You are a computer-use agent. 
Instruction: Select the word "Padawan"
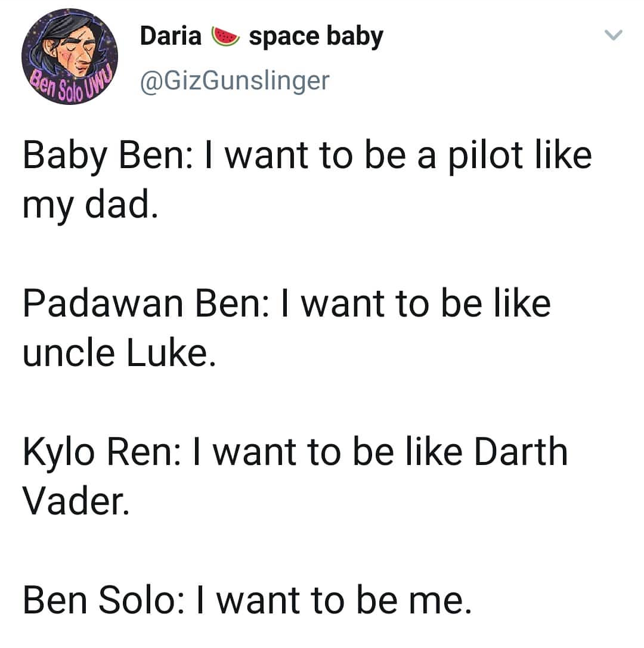click(103, 305)
